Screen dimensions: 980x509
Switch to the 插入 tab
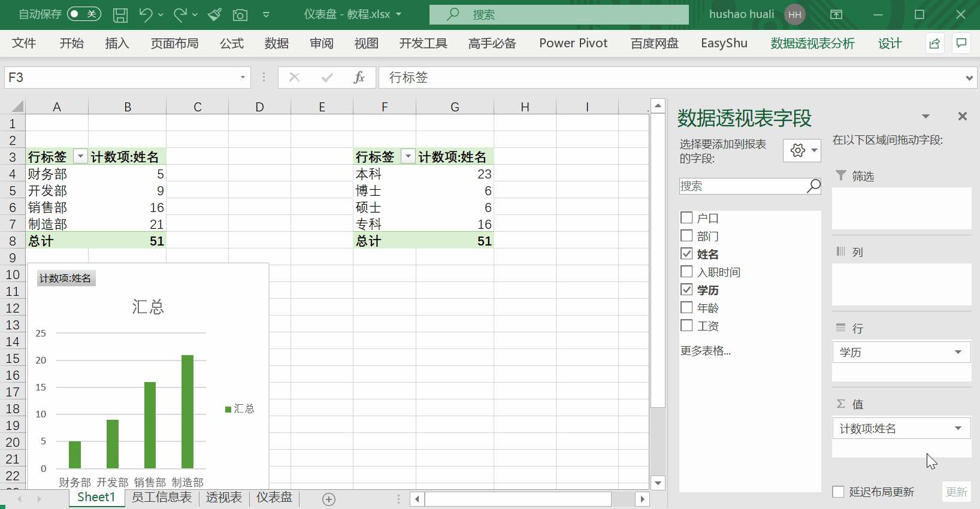(117, 43)
